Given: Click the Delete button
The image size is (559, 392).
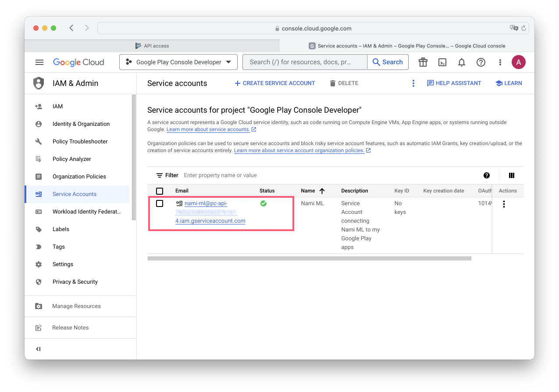Looking at the screenshot, I should tap(344, 83).
